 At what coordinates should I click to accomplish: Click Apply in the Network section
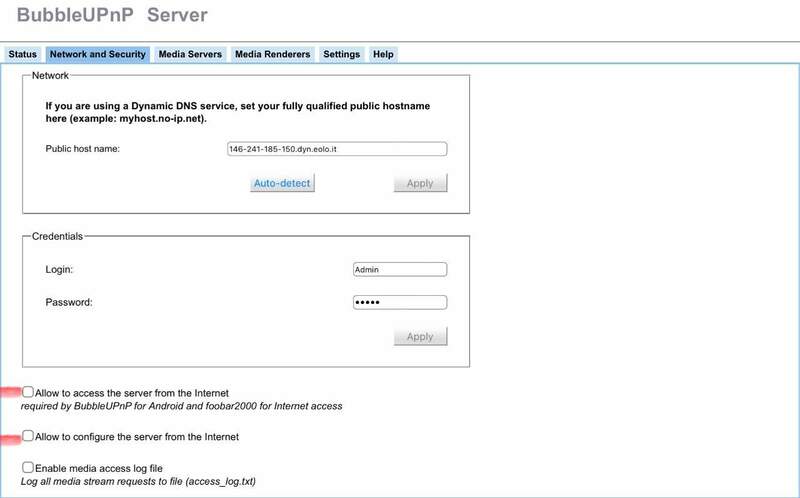[x=420, y=183]
